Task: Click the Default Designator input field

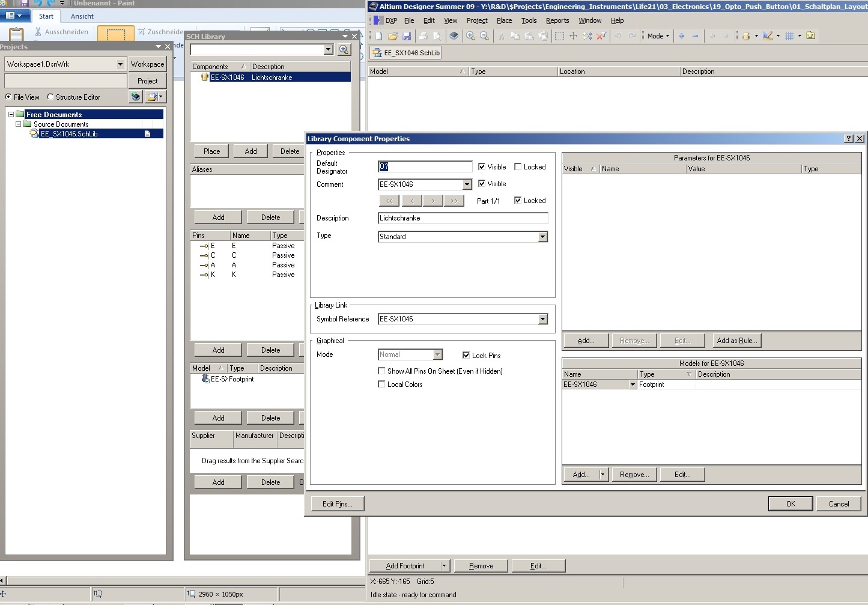Action: click(x=425, y=166)
